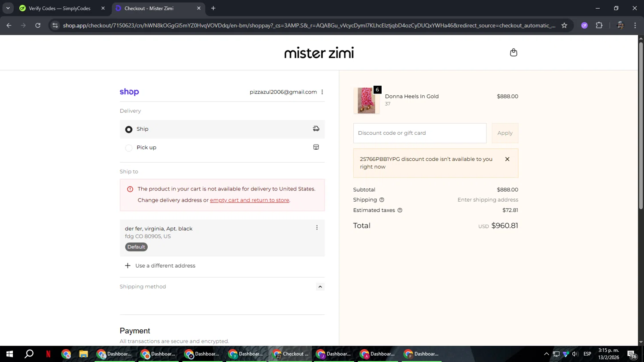Click the plus icon for different address

click(x=128, y=265)
